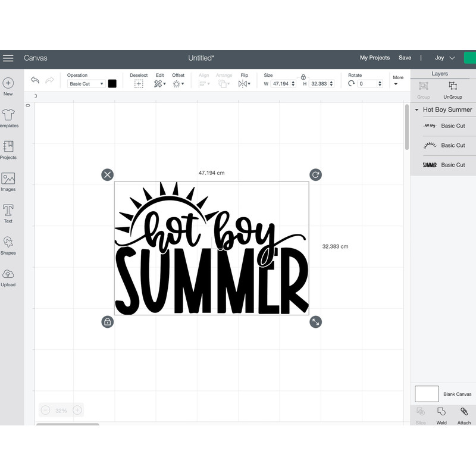This screenshot has height=476, width=476.
Task: Click My Projects in the top bar
Action: click(x=375, y=58)
